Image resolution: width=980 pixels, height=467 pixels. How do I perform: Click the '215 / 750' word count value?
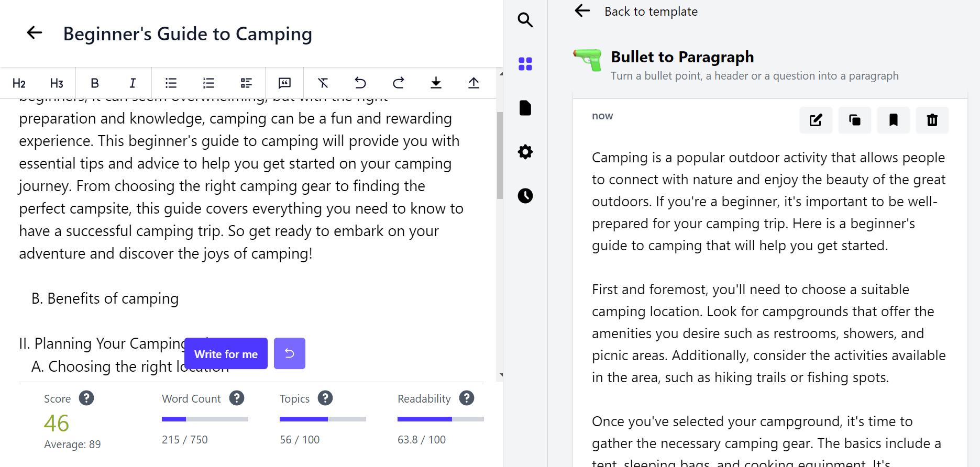pos(185,440)
